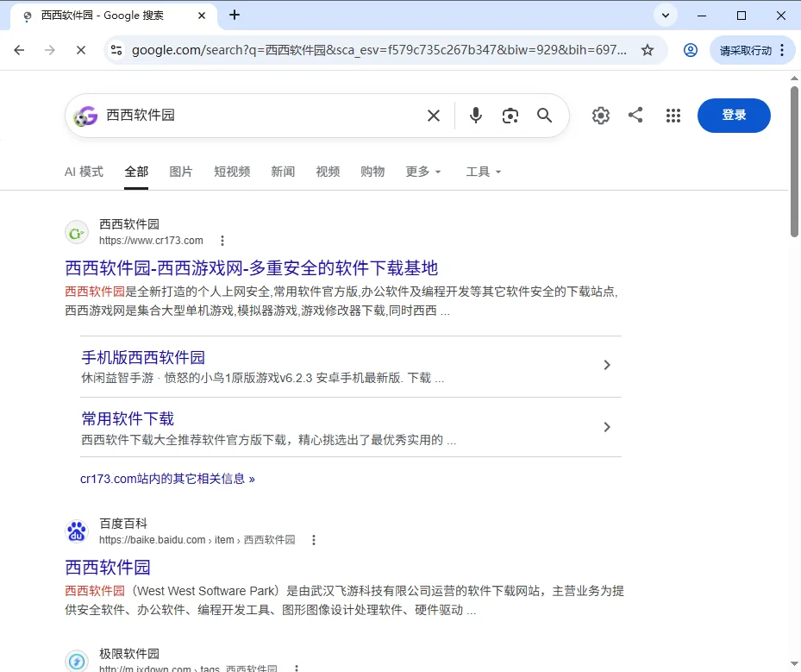Click the address bar URL text

click(379, 50)
